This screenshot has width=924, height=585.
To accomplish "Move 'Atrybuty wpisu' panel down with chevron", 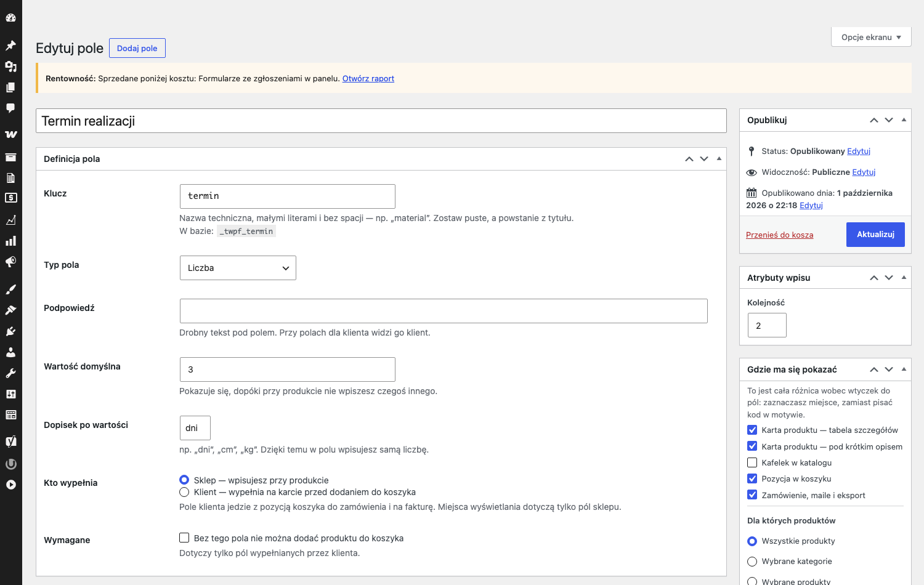I will click(889, 278).
